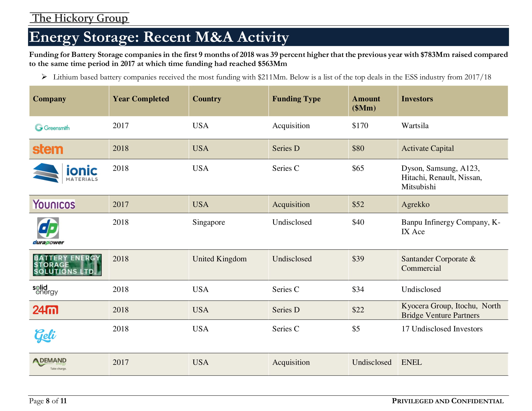Click Undisclosed funding type in Durapower row
The width and height of the screenshot is (532, 411).
coord(292,222)
